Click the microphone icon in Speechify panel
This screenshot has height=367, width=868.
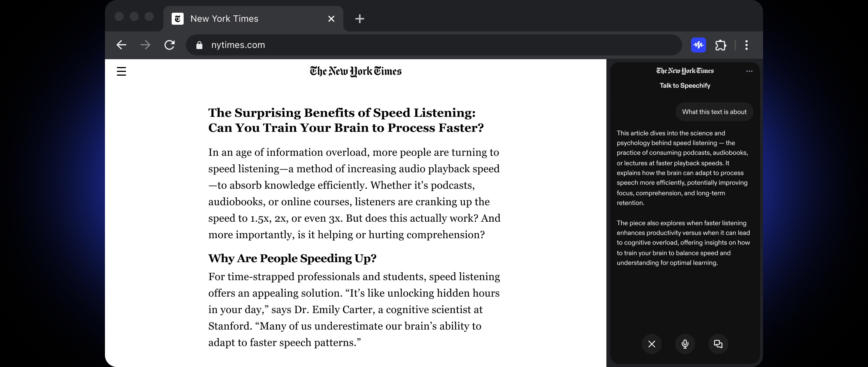(x=685, y=344)
